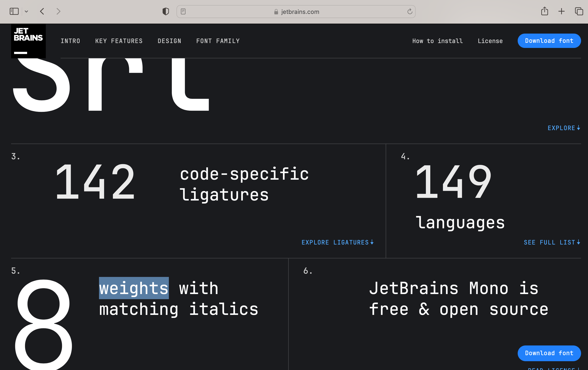
Task: Go forward using the forward arrow
Action: [x=58, y=11]
